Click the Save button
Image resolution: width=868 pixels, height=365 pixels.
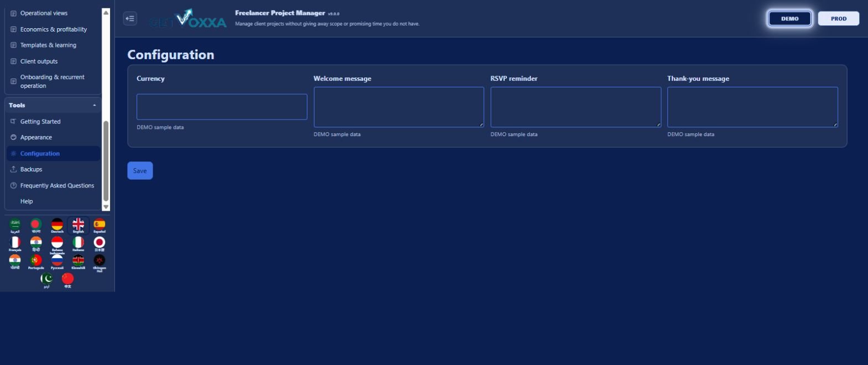(140, 170)
